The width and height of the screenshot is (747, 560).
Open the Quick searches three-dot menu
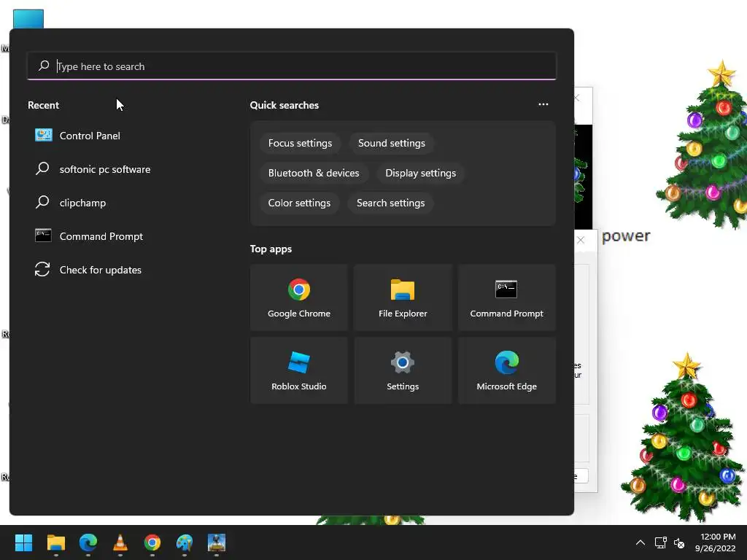click(x=543, y=104)
